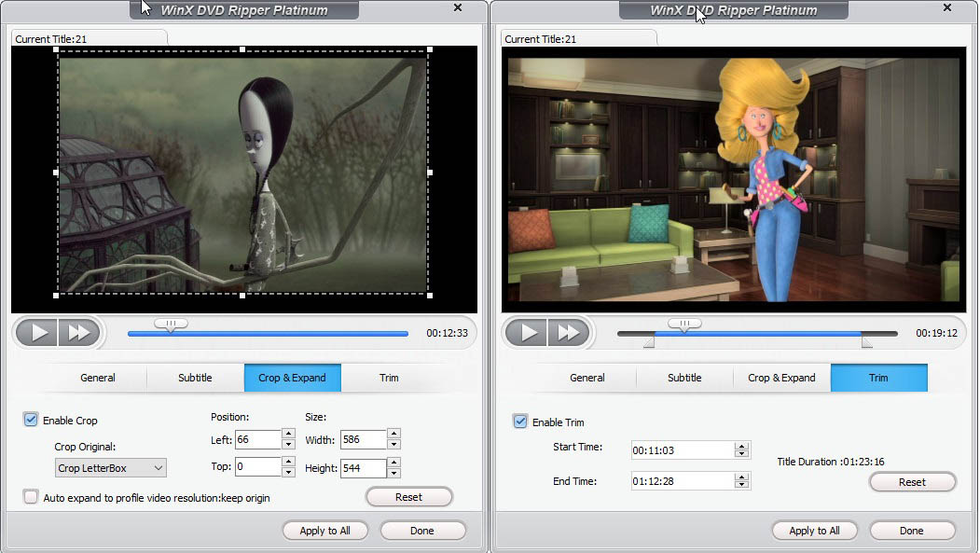Click Done in the Trim window

pos(912,531)
